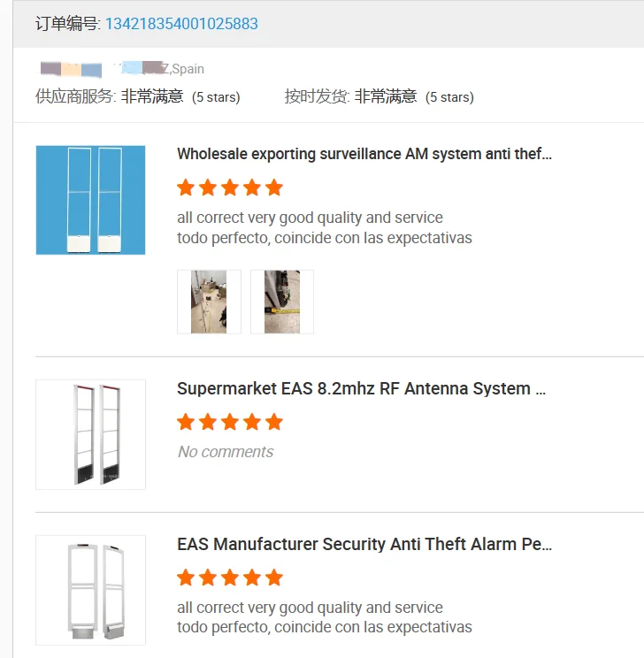This screenshot has width=644, height=658.
Task: Click fifth star of the EAS Manufacturer review
Action: (x=274, y=578)
